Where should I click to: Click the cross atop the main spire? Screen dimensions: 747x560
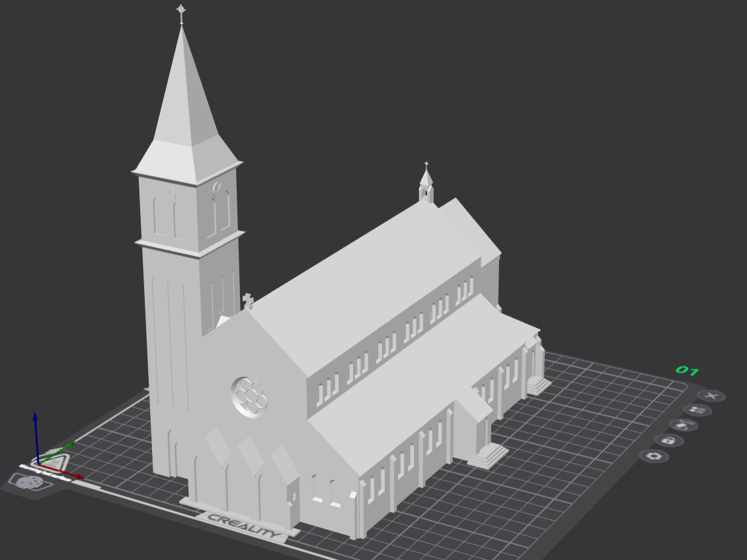point(181,13)
